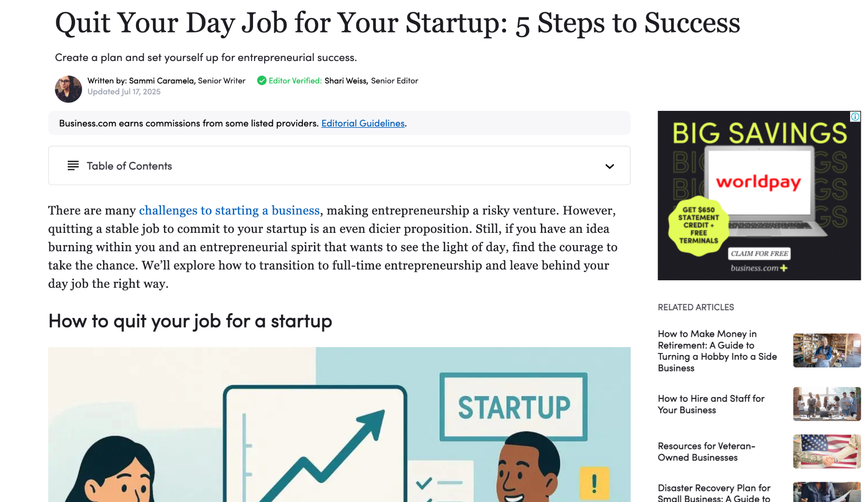Open How to Make Money in Retirement article

click(x=717, y=351)
